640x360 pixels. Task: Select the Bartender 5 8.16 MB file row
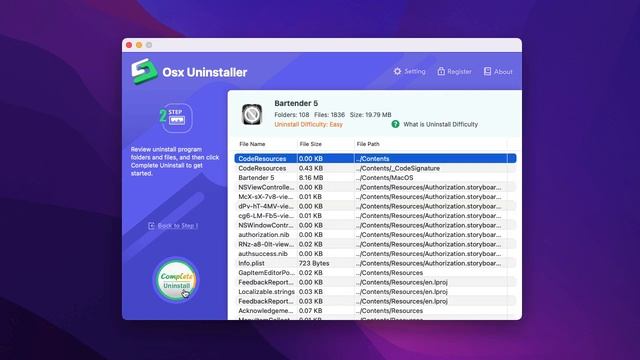point(375,178)
